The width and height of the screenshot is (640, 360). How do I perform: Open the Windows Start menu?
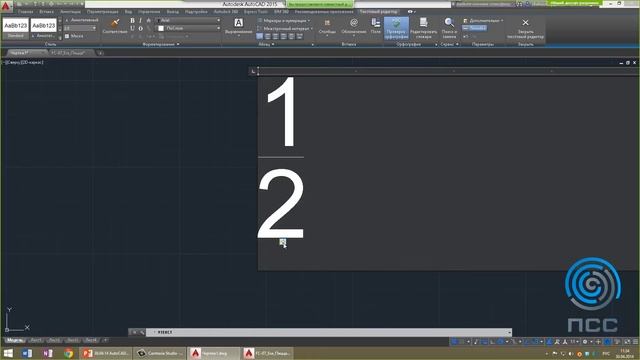coord(8,353)
